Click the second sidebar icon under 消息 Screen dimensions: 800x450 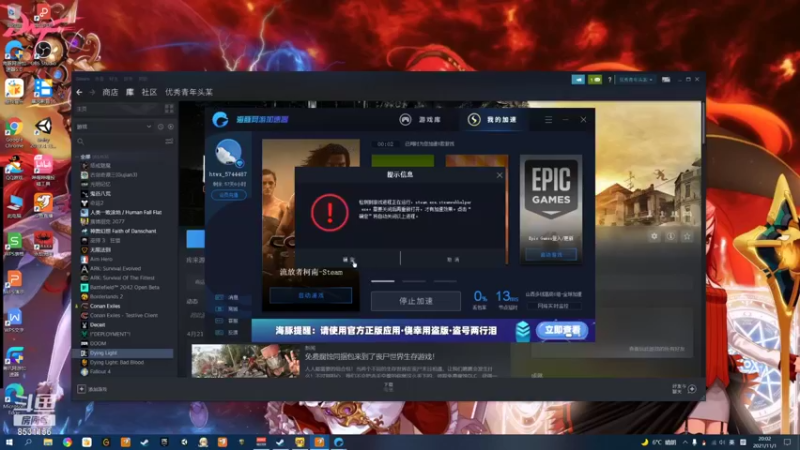pyautogui.click(x=219, y=309)
